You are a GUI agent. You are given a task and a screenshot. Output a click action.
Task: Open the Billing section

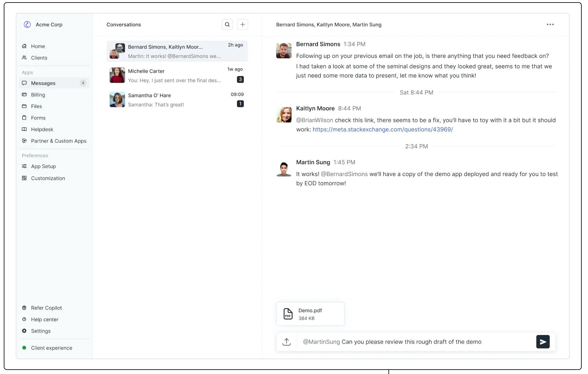[x=38, y=94]
